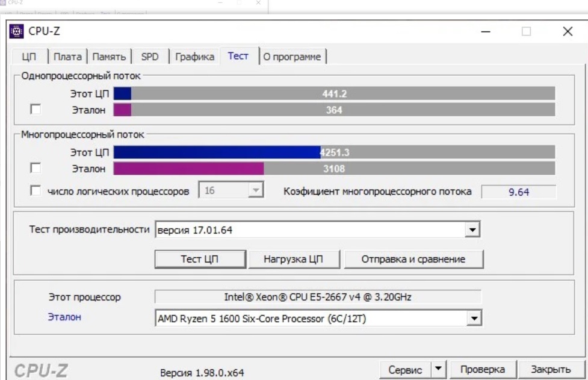Click the single-thread Эталон bar 364
This screenshot has width=588, height=380.
(334, 110)
